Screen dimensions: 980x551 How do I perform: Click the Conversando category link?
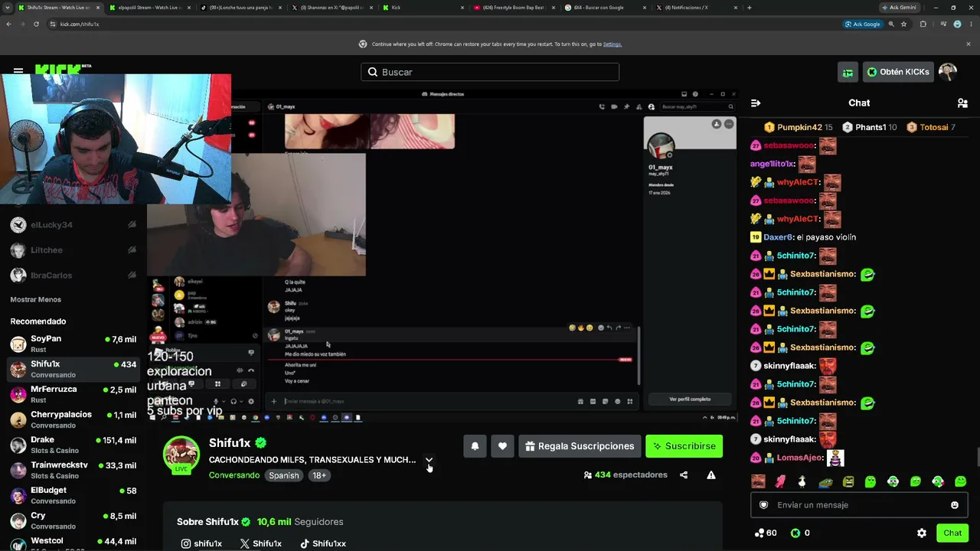pyautogui.click(x=234, y=475)
